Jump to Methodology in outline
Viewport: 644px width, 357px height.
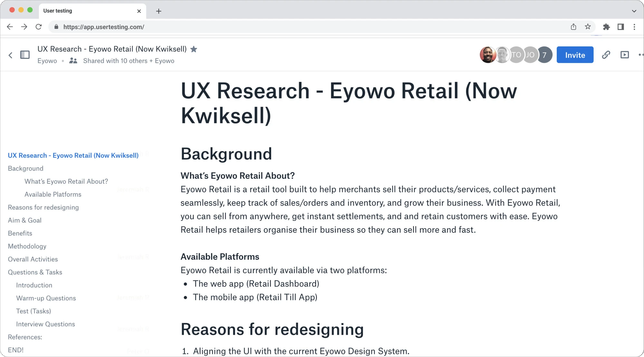27,246
